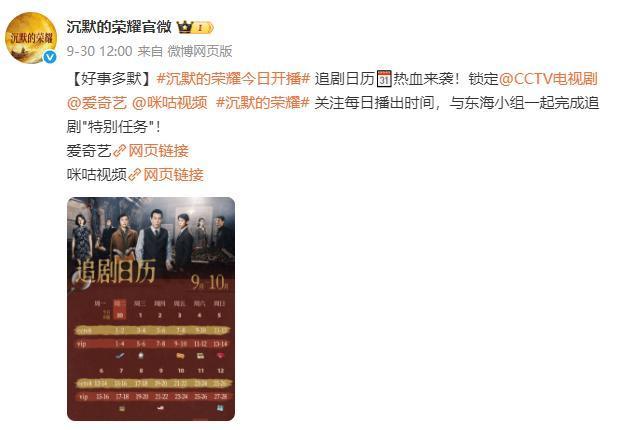Open hashtag #沉默的荣耀# in second line
Viewport: 622px width, 430px height.
[263, 103]
